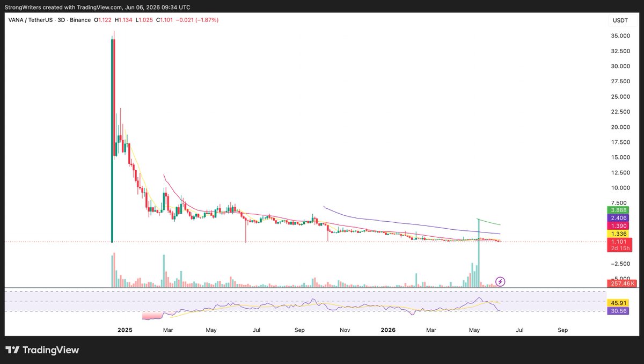
Task: Open the TradingView logo link
Action: click(x=42, y=350)
